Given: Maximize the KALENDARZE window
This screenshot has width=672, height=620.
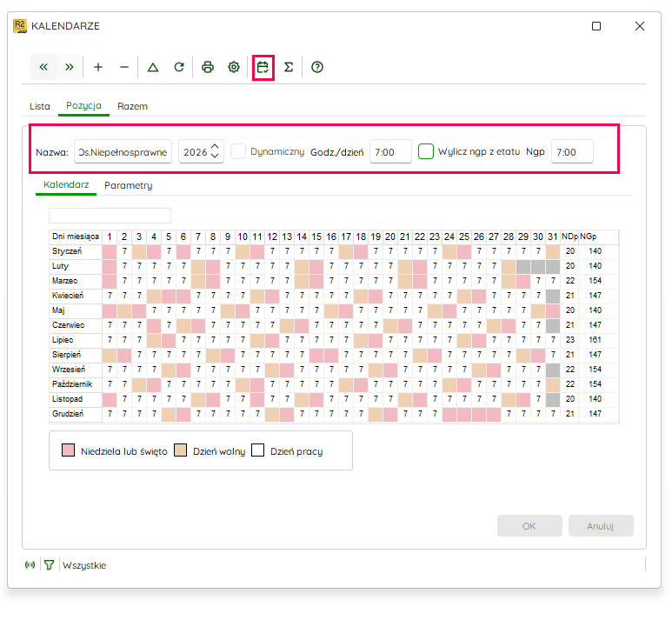Looking at the screenshot, I should pos(596,26).
